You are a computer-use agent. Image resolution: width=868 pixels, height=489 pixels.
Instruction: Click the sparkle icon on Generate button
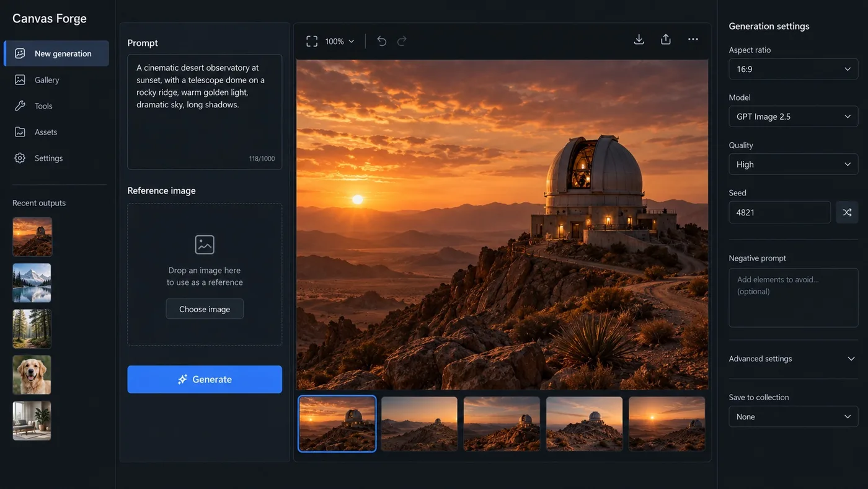182,379
